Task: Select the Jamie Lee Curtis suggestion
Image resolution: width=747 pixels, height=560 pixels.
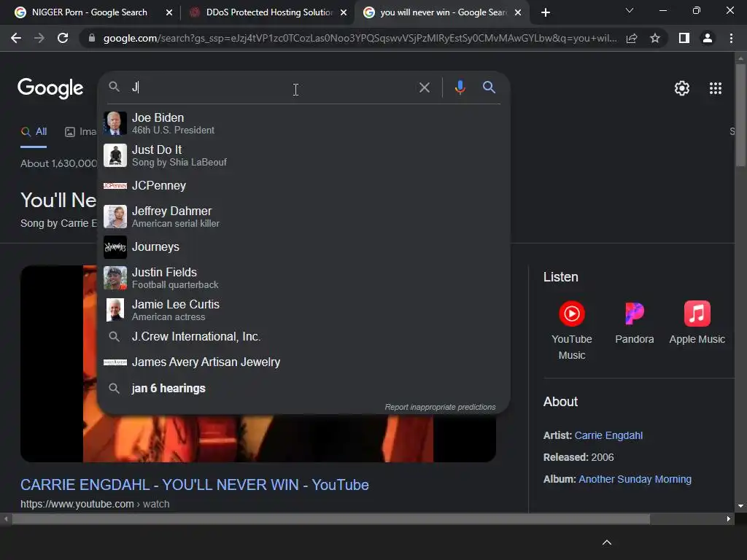Action: 303,310
